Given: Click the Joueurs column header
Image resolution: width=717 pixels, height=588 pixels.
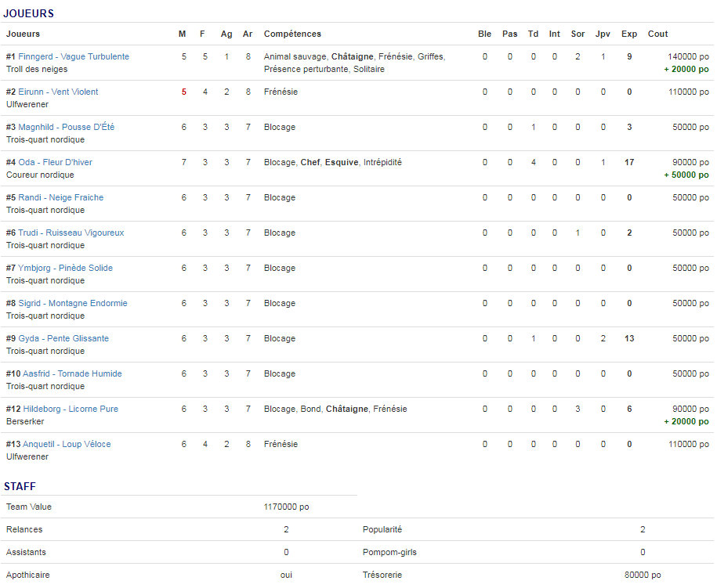Looking at the screenshot, I should pyautogui.click(x=23, y=34).
